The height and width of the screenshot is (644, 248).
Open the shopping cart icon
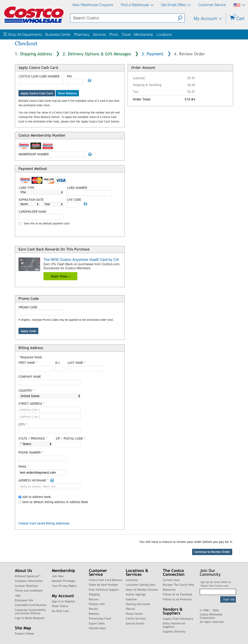click(x=232, y=18)
